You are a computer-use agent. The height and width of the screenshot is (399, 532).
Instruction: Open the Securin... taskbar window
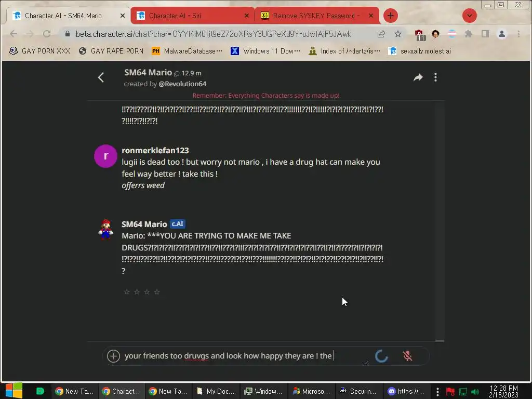point(358,391)
